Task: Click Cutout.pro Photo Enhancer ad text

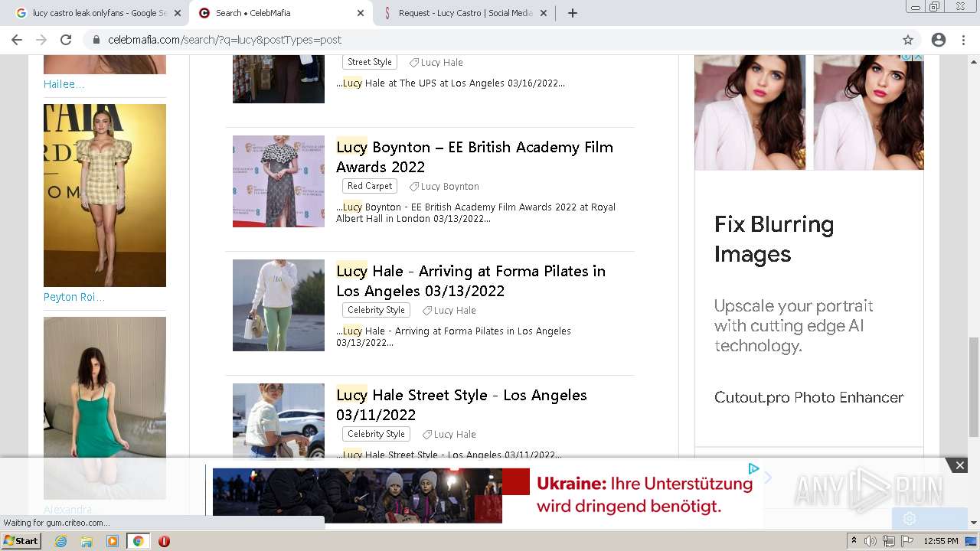Action: pyautogui.click(x=809, y=397)
